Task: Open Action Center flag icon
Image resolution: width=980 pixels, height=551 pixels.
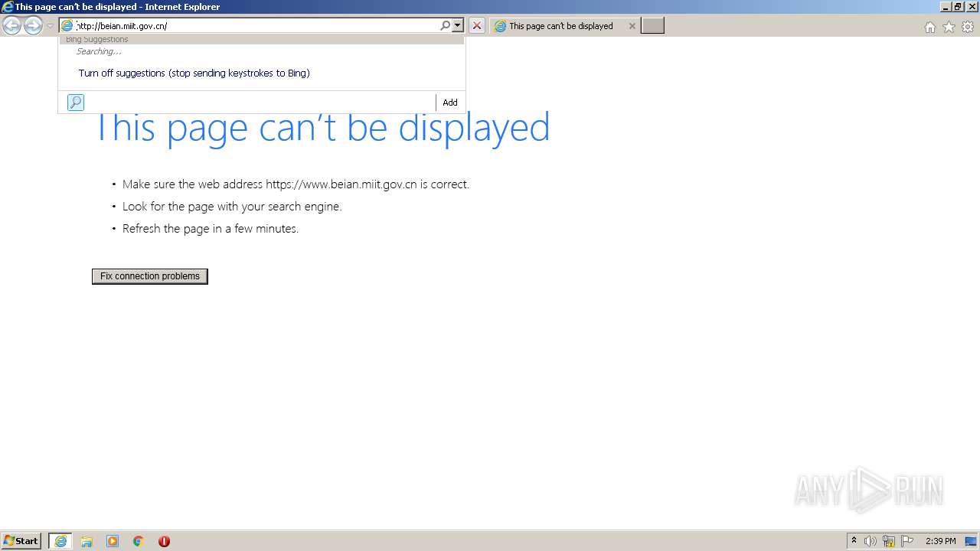Action: [907, 541]
